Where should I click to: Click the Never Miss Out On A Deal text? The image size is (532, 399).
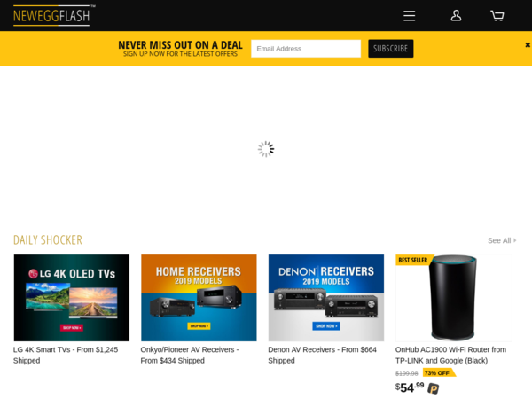pos(180,45)
